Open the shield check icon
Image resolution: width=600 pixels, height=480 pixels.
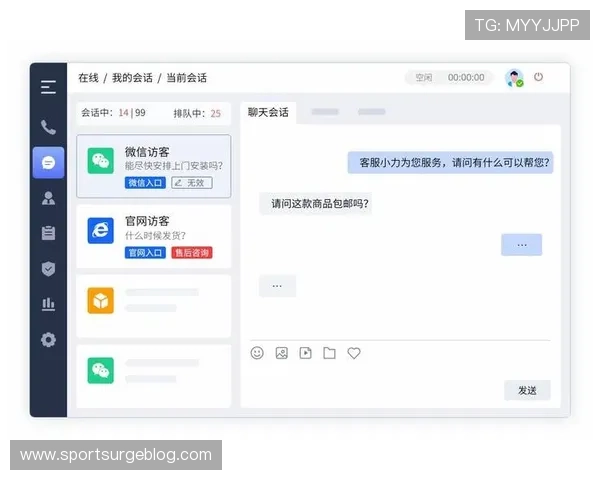tap(48, 269)
